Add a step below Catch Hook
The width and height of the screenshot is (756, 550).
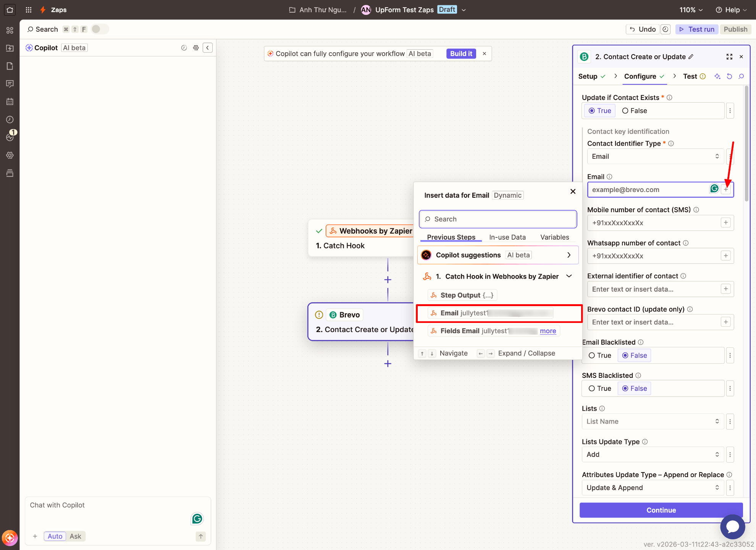388,280
